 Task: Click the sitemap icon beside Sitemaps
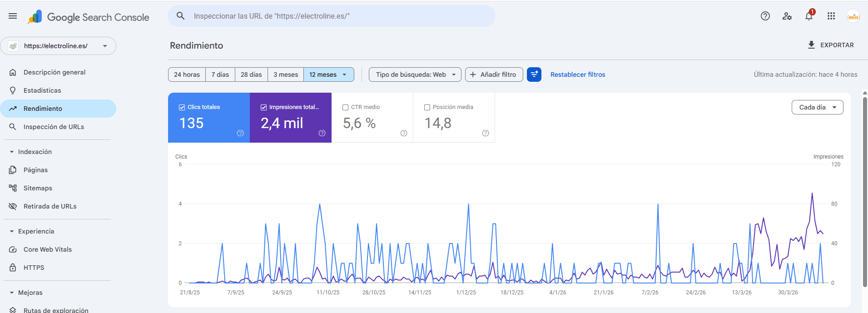(13, 188)
